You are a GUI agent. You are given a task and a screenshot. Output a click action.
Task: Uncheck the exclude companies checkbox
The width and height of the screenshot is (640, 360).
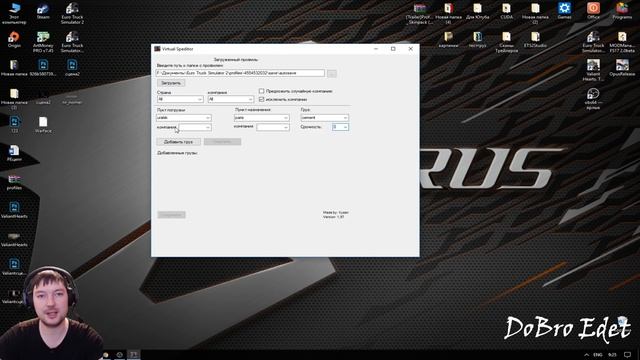point(261,99)
